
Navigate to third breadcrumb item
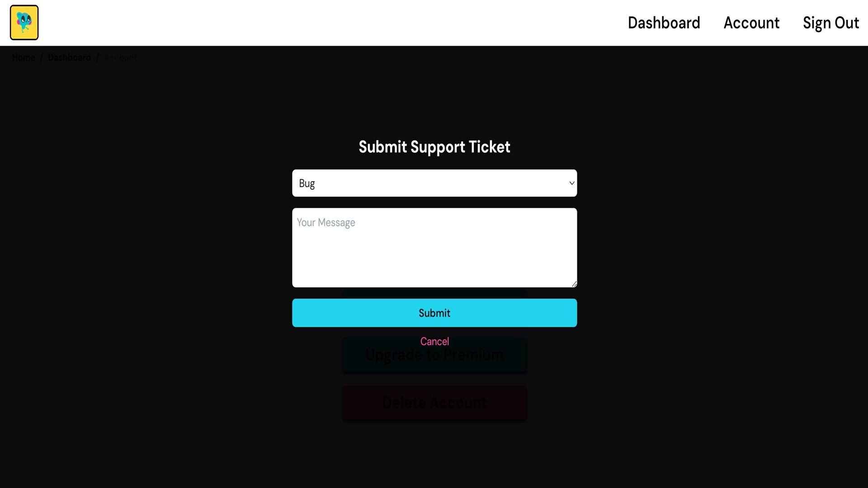click(120, 57)
